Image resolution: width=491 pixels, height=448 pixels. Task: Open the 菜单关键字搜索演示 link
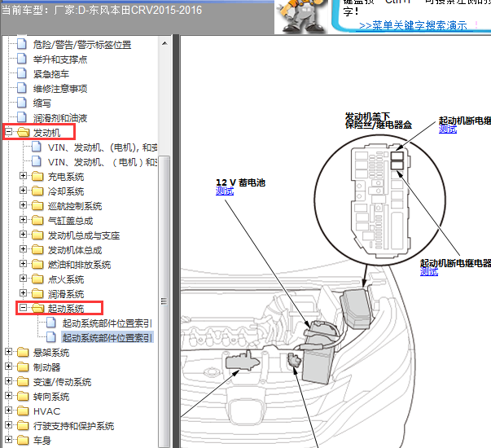pyautogui.click(x=413, y=25)
